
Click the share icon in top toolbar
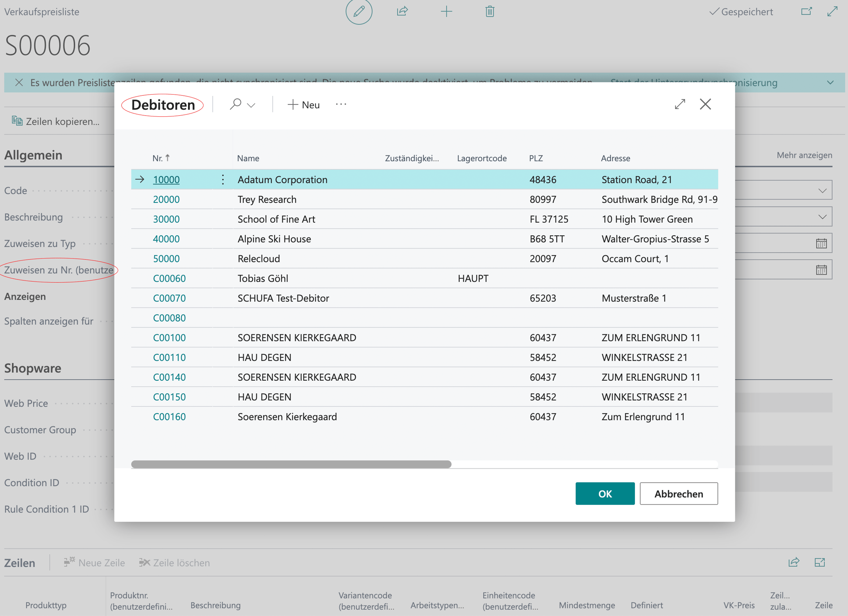(402, 11)
